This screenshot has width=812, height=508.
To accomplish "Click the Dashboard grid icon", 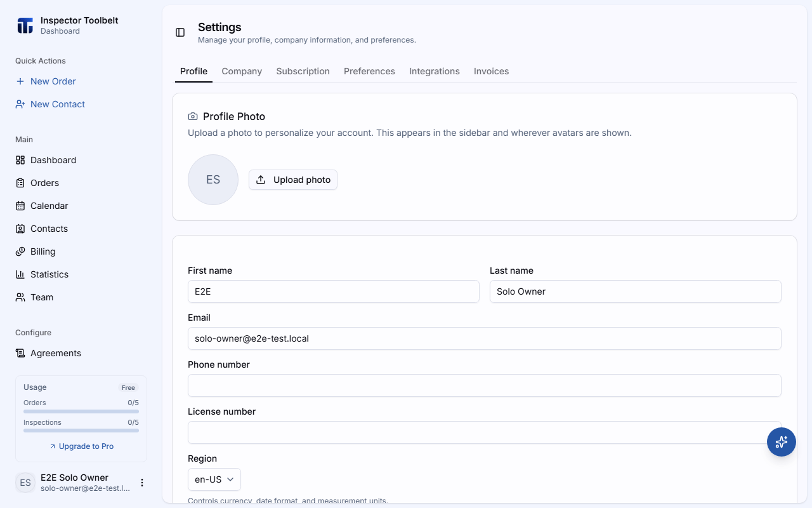I will point(20,160).
